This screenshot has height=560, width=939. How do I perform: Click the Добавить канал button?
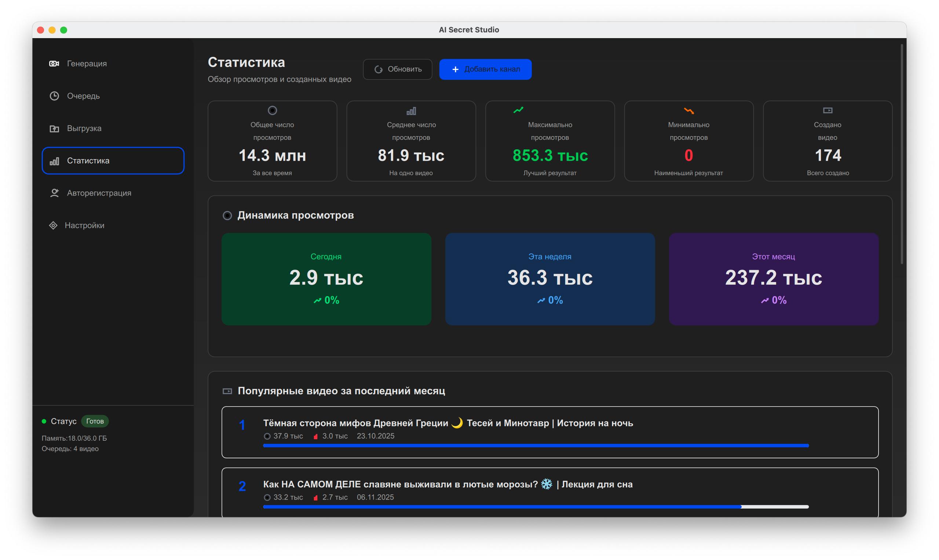tap(485, 69)
